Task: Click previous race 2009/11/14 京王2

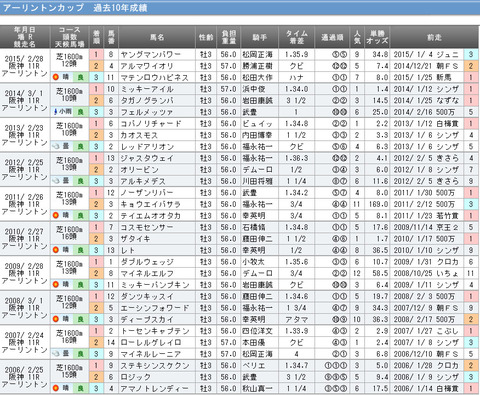Action: pos(426,227)
